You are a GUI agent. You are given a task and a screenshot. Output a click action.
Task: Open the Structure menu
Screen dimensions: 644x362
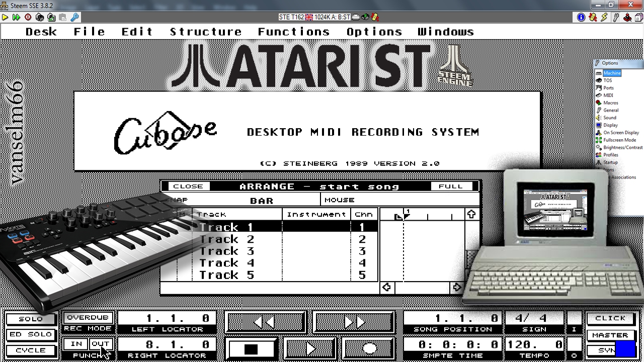coord(206,32)
